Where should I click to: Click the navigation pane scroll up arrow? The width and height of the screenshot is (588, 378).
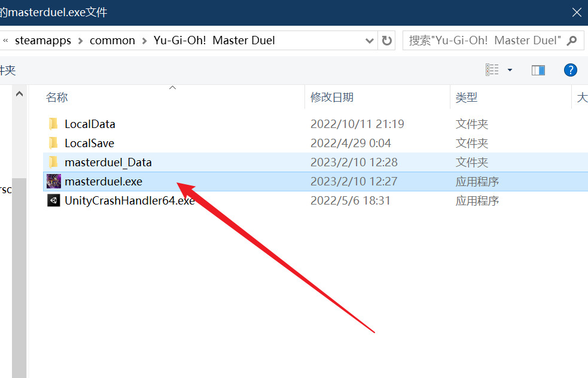(20, 94)
